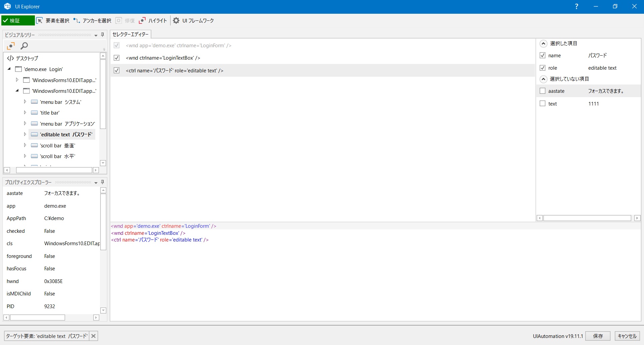Uncheck the name attribute checkbox

click(542, 55)
